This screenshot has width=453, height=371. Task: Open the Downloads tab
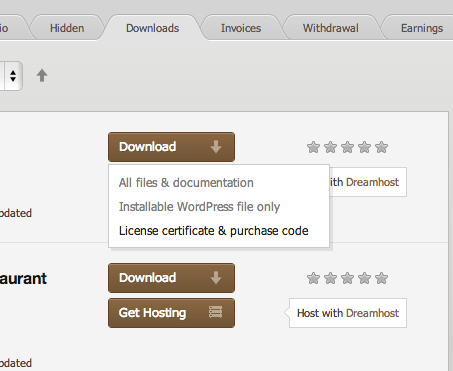point(153,28)
